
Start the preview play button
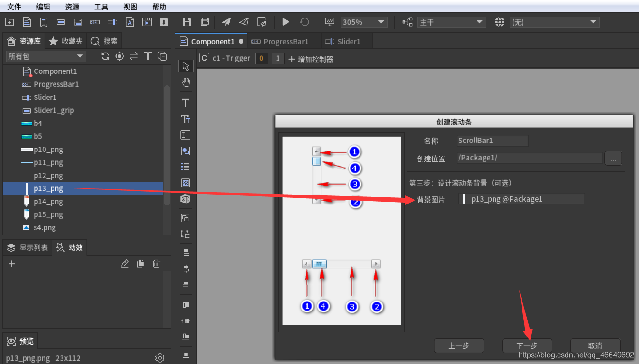pyautogui.click(x=286, y=22)
